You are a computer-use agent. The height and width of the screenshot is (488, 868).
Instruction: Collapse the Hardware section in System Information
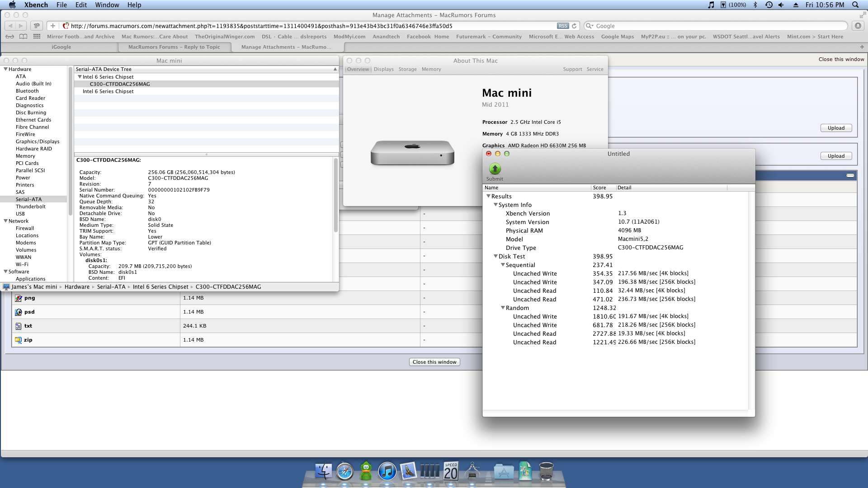pyautogui.click(x=5, y=69)
